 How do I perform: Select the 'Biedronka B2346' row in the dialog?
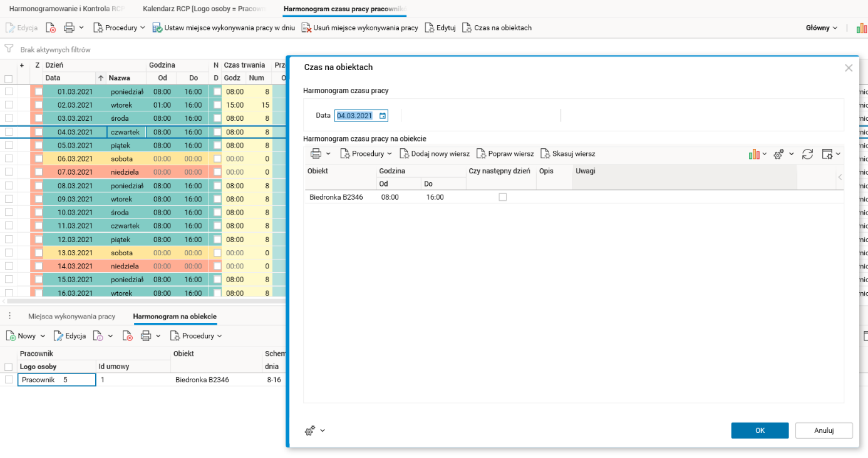point(574,197)
